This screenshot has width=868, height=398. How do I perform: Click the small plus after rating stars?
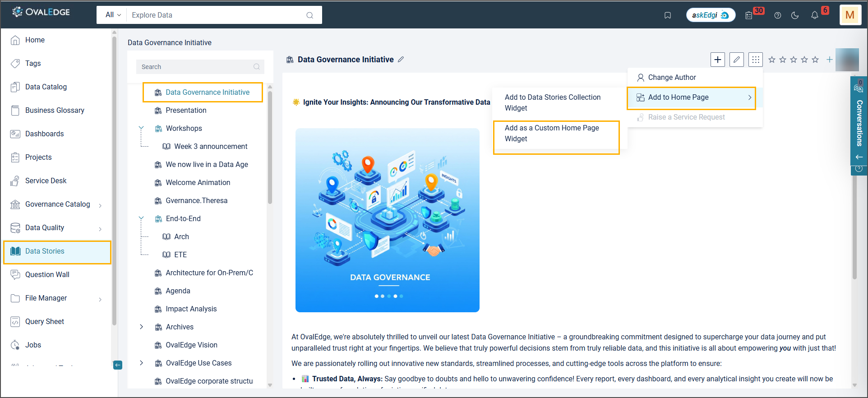point(829,60)
